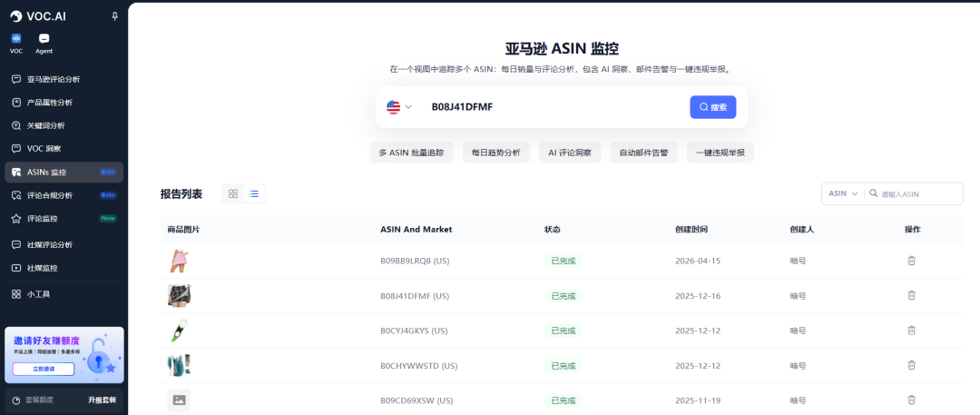Image resolution: width=980 pixels, height=415 pixels.
Task: Click the trash icon for B08J41DFMF
Action: pyautogui.click(x=912, y=295)
